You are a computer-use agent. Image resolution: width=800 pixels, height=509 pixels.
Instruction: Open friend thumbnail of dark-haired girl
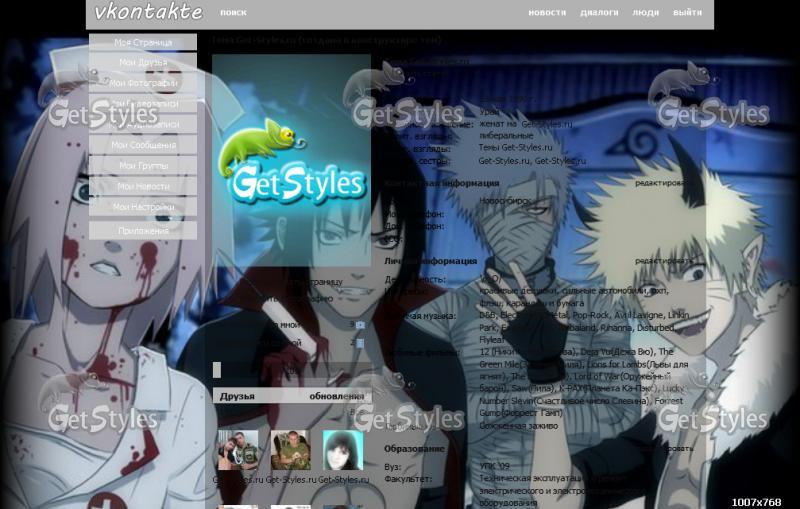click(343, 450)
